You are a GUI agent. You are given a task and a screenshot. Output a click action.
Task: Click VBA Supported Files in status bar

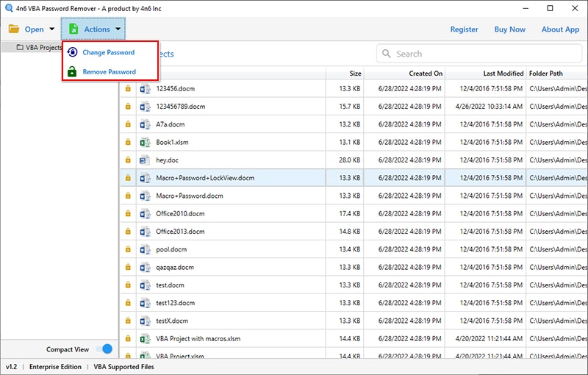(123, 367)
